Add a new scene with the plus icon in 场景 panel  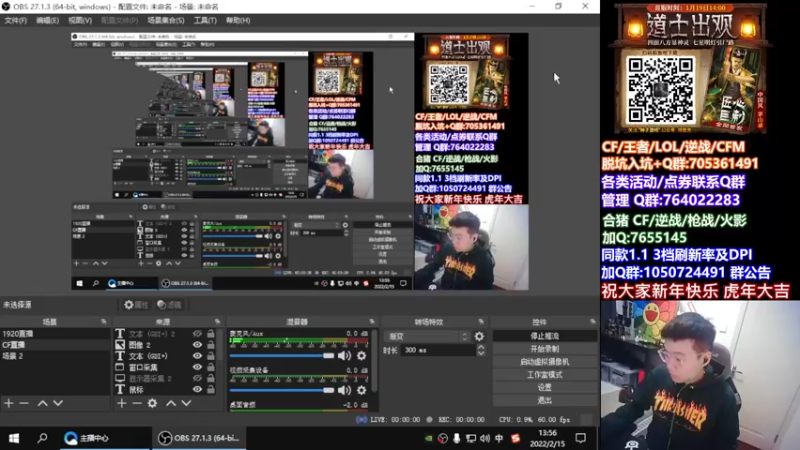pos(9,403)
